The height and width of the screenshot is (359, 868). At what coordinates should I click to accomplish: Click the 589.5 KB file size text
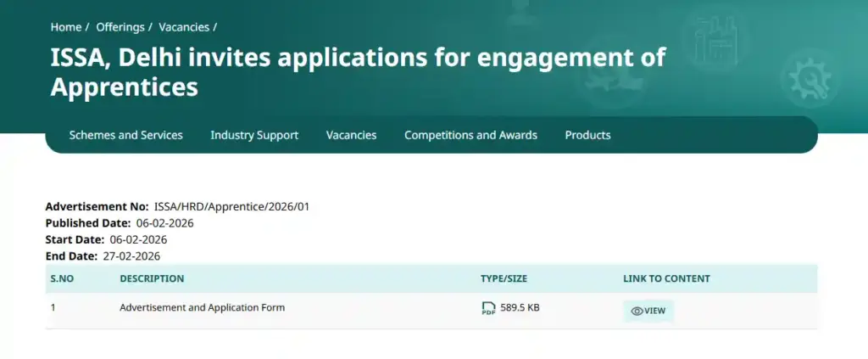click(x=520, y=307)
